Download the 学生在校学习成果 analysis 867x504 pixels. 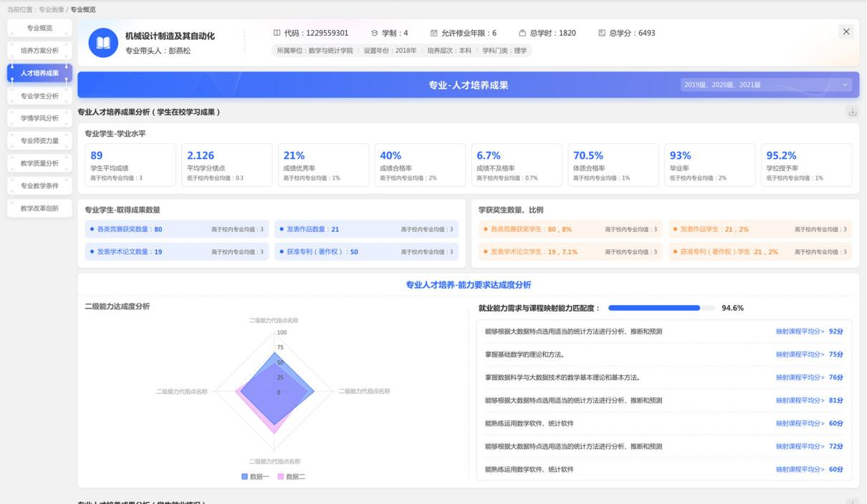pos(853,112)
